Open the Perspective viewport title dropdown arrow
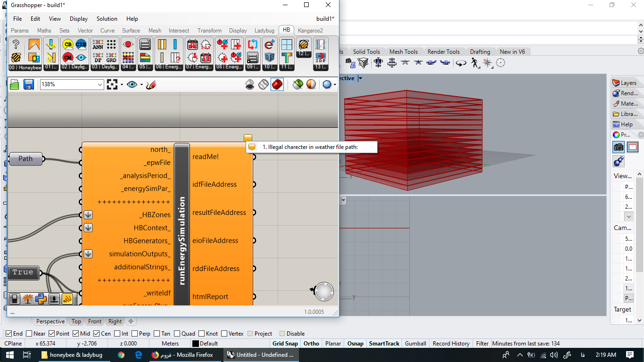 click(360, 78)
